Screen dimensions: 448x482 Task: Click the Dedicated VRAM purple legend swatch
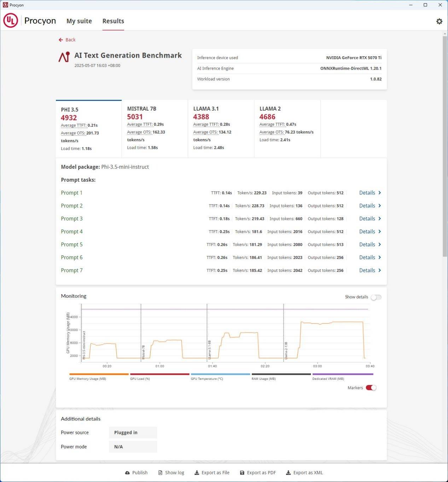coord(342,374)
